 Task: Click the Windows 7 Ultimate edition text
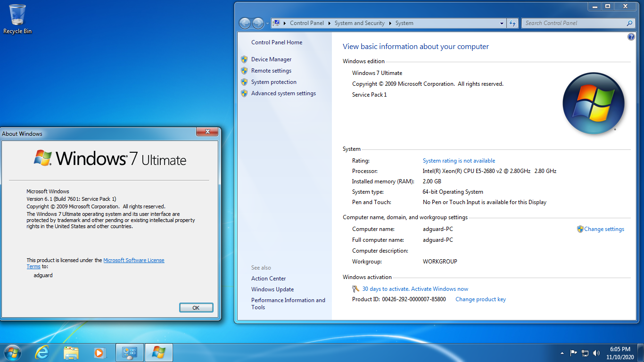click(377, 73)
